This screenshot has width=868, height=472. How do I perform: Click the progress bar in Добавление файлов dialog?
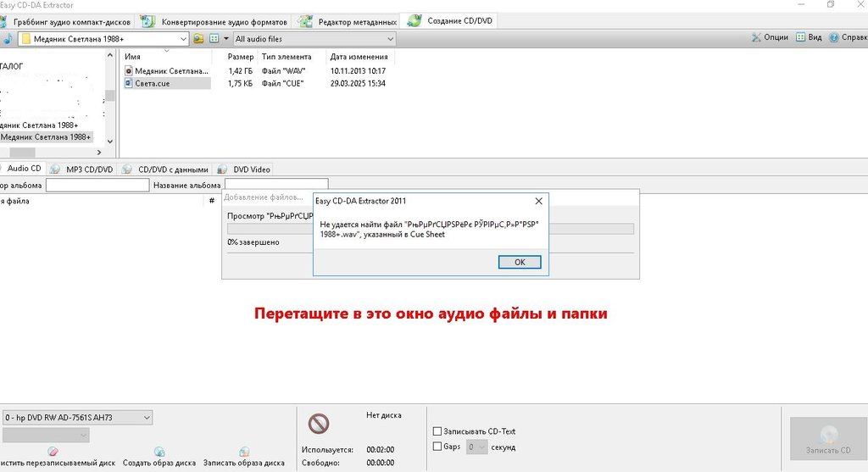tap(431, 229)
